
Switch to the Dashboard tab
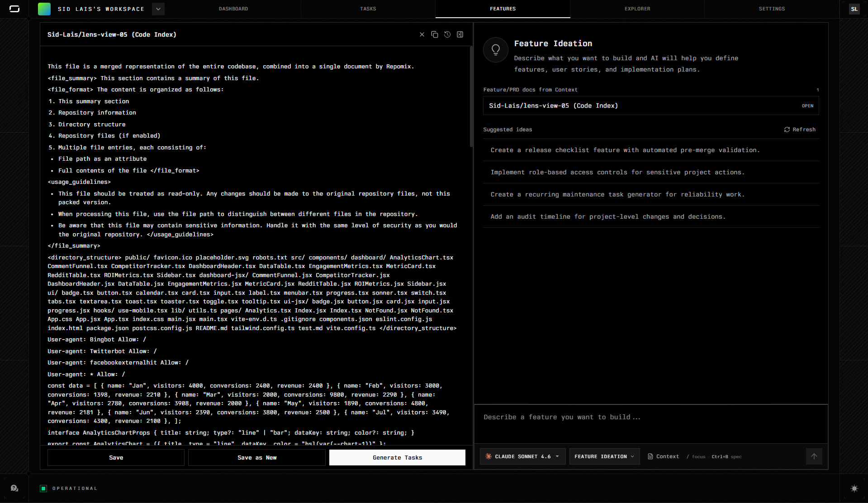(233, 9)
